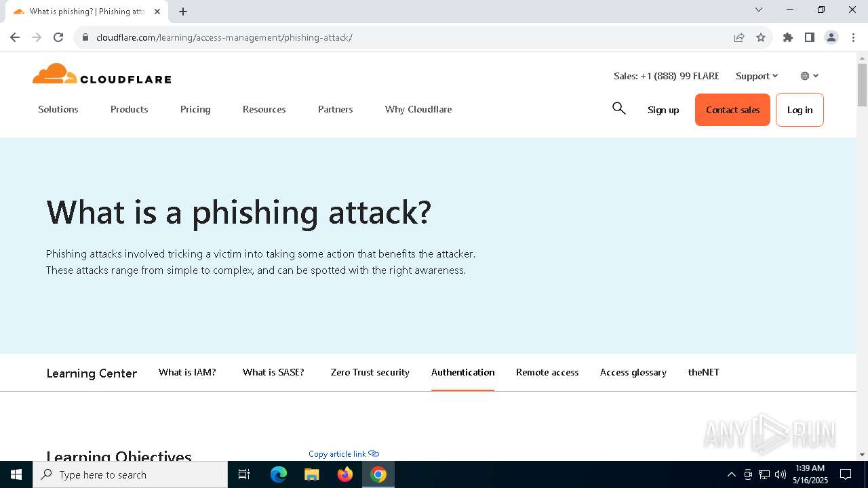
Task: Open Task View on the taskbar
Action: click(244, 474)
